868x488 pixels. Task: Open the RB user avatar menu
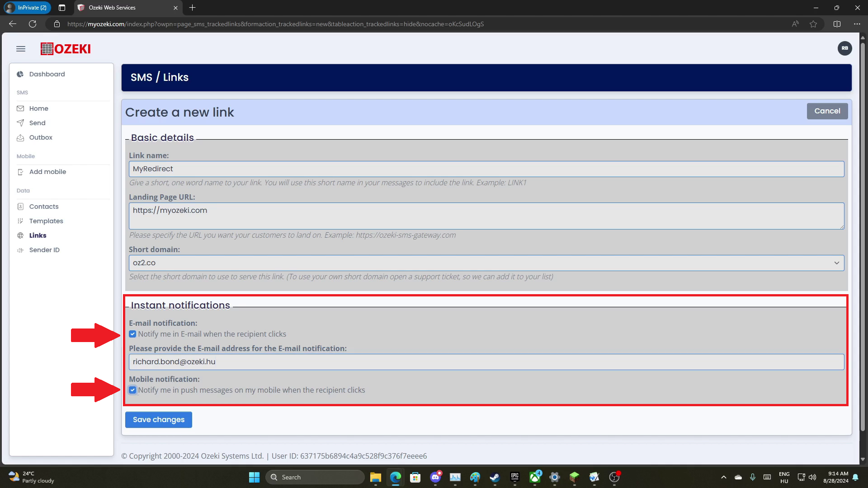click(x=844, y=48)
